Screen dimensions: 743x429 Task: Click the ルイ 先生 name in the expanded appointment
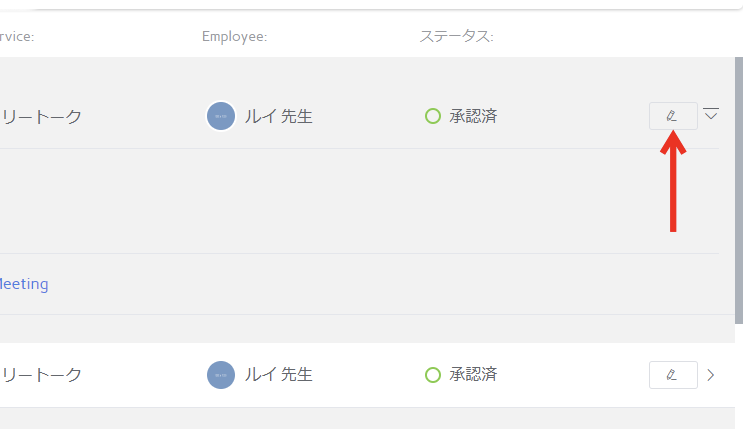coord(279,116)
